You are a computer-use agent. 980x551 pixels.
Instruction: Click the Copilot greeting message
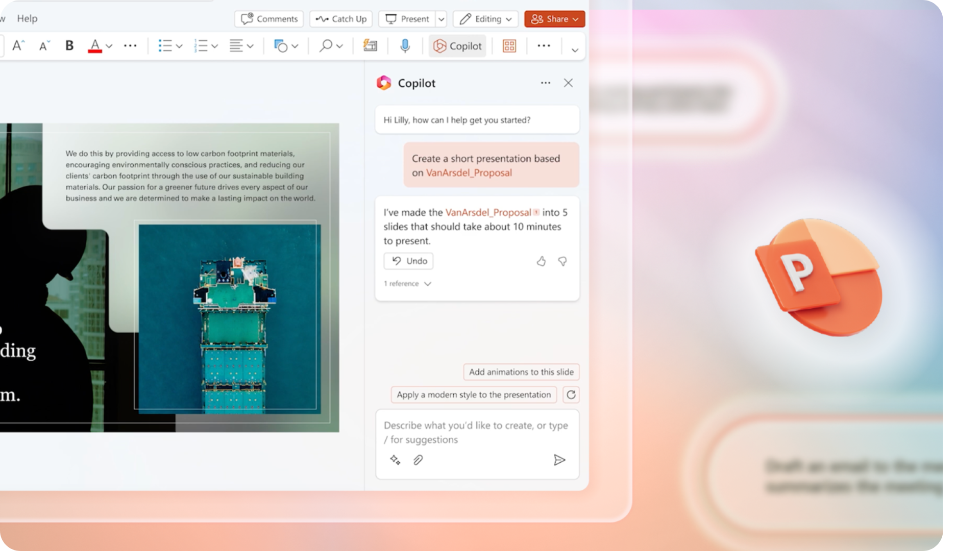[x=477, y=120]
